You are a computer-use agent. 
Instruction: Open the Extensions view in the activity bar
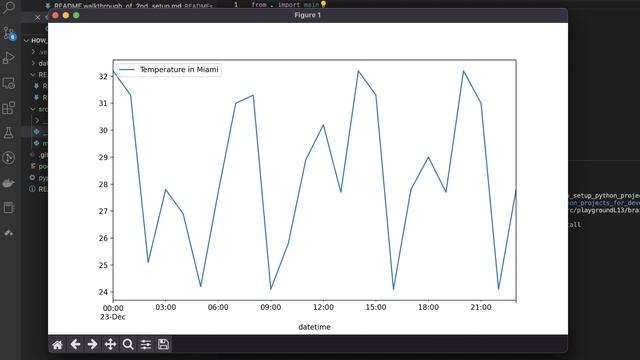pos(9,108)
